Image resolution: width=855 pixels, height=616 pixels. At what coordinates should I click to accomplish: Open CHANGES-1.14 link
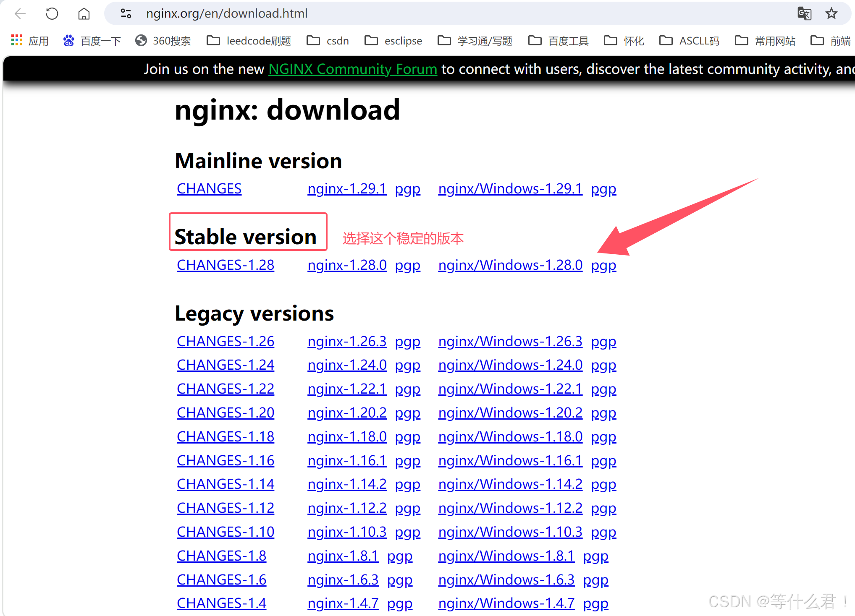pyautogui.click(x=226, y=484)
